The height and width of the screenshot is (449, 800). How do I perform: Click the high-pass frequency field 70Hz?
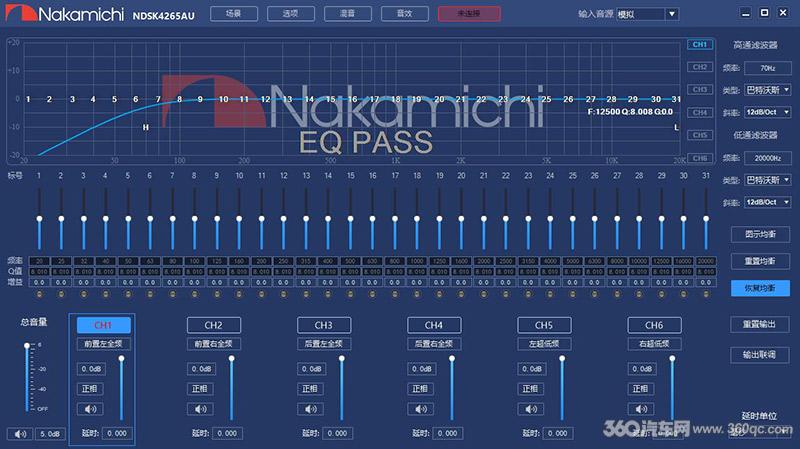coord(768,68)
